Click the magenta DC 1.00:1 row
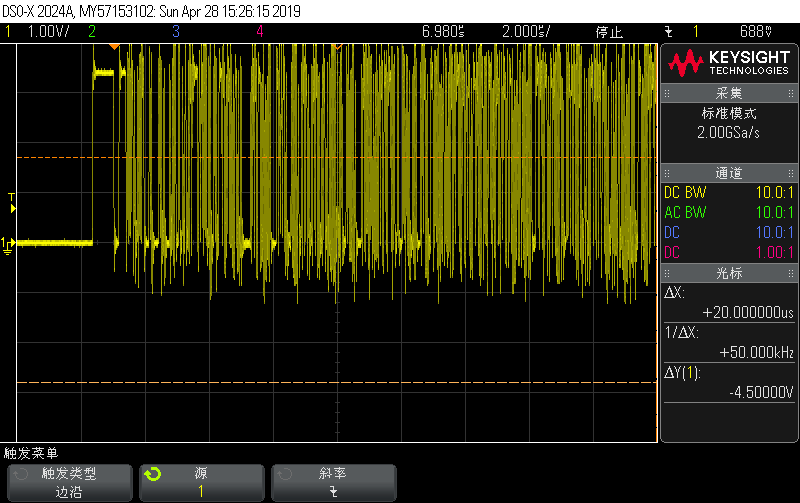The height and width of the screenshot is (503, 800). coord(729,252)
